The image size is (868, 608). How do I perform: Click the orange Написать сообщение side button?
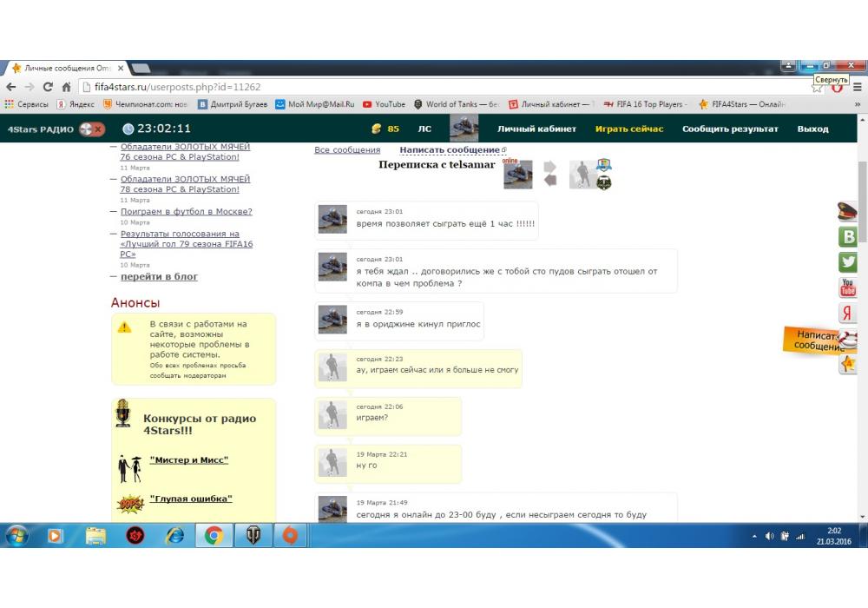tap(816, 340)
